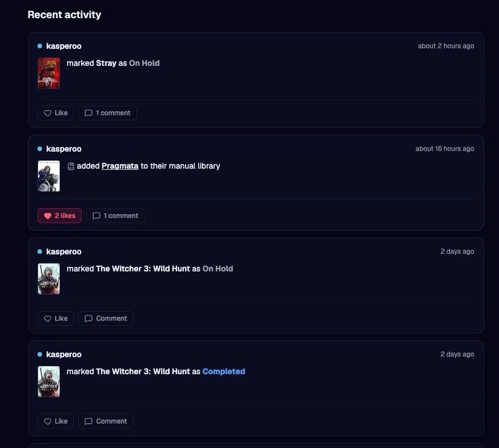Image resolution: width=499 pixels, height=448 pixels.
Task: Click the manual library icon beside 'added Pragmata'
Action: [71, 166]
